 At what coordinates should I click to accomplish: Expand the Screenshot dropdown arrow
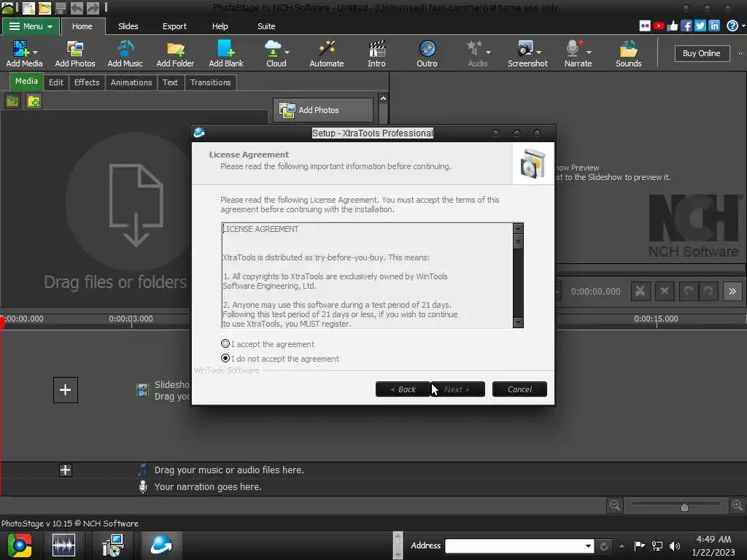[x=539, y=52]
